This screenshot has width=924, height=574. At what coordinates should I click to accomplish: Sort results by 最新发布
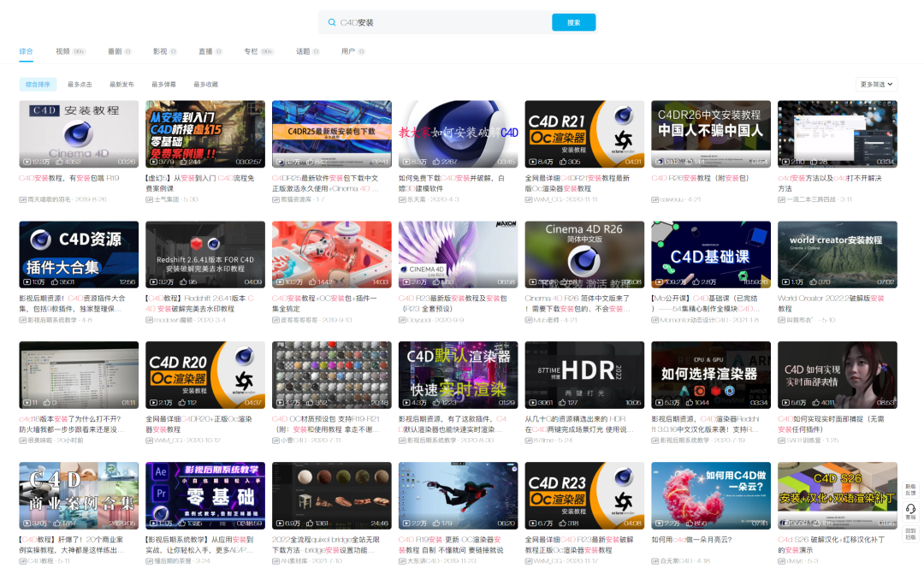[121, 85]
